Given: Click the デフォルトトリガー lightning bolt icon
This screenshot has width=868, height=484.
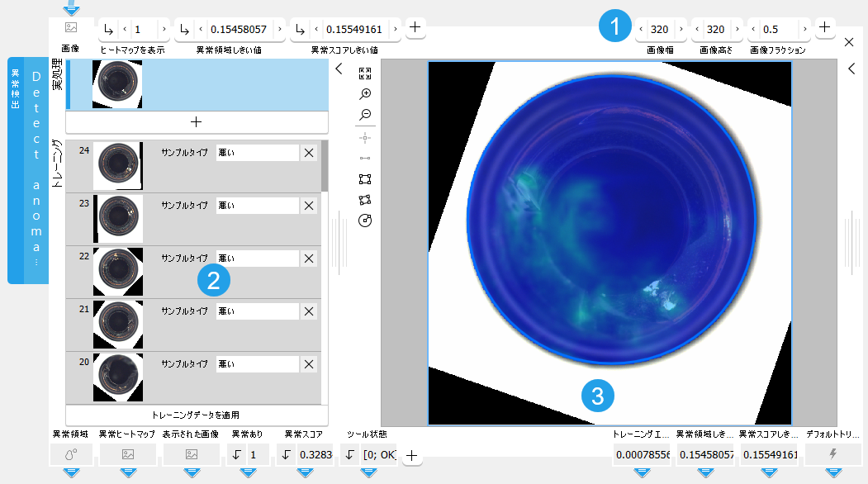Looking at the screenshot, I should [x=832, y=454].
